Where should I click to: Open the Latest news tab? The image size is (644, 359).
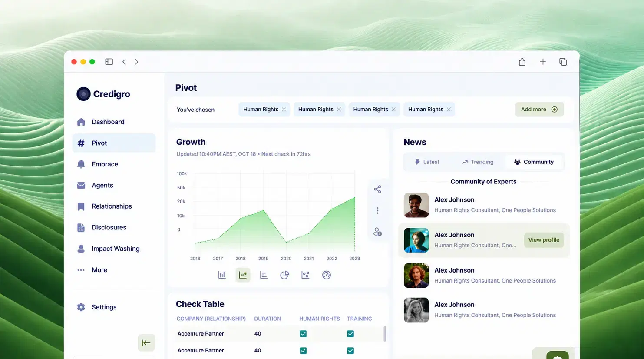(427, 162)
